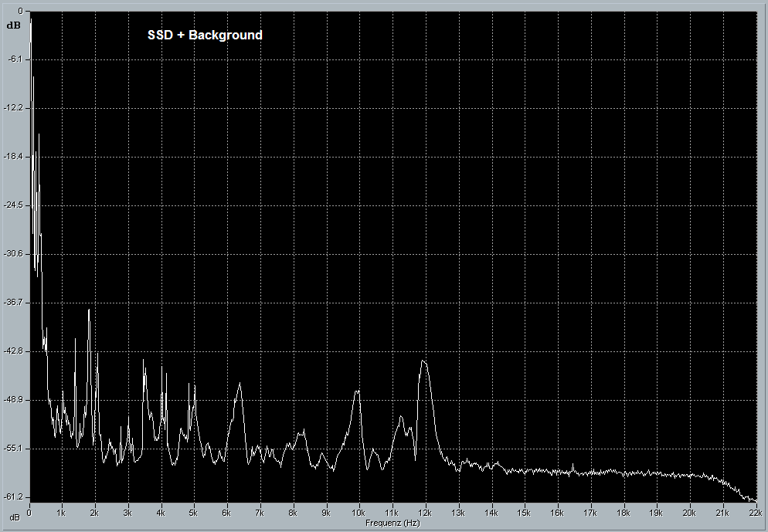Click the '-55.1' dB axis value

coord(14,449)
